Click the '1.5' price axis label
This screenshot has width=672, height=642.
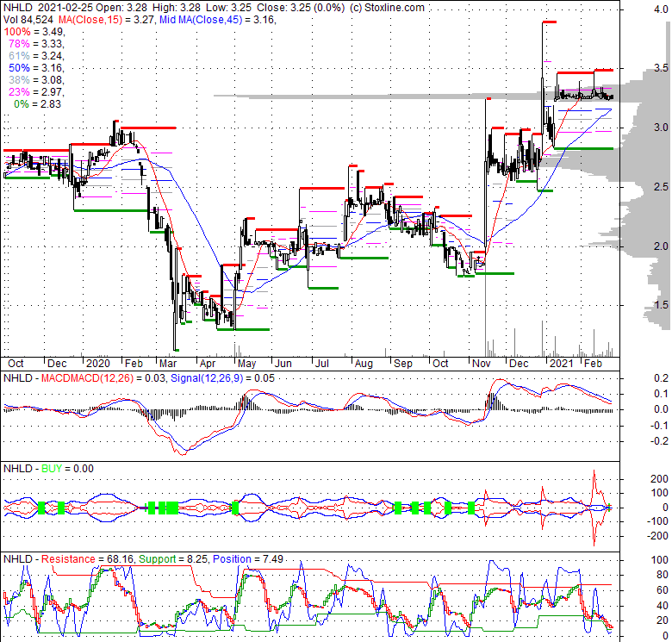point(661,305)
